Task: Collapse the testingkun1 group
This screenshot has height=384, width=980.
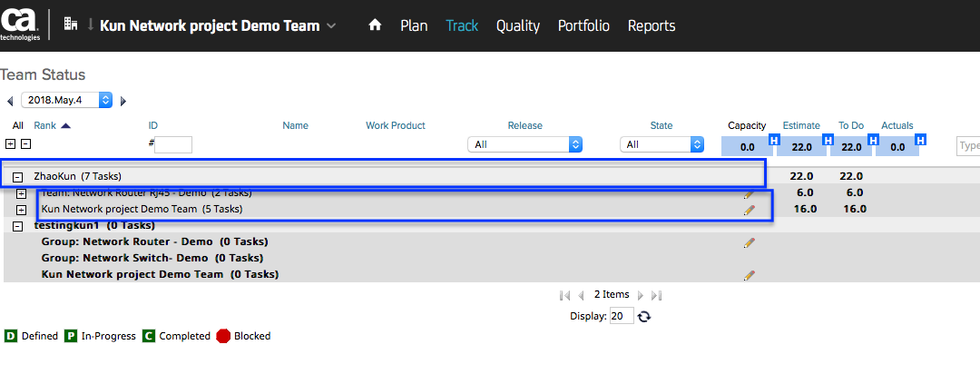Action: point(18,226)
